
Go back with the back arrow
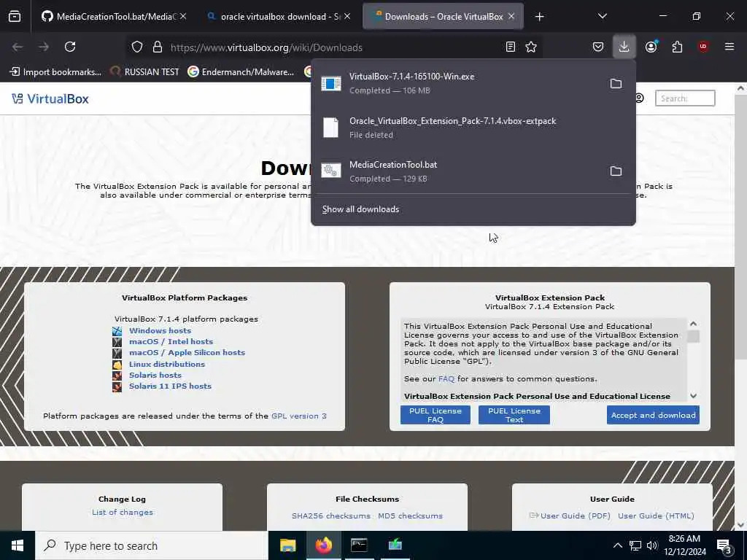pos(18,47)
